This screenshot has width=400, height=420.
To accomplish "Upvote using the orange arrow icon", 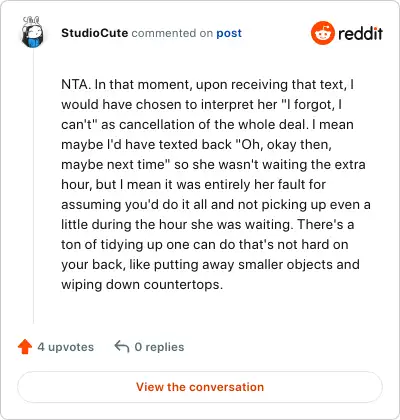I will 25,347.
